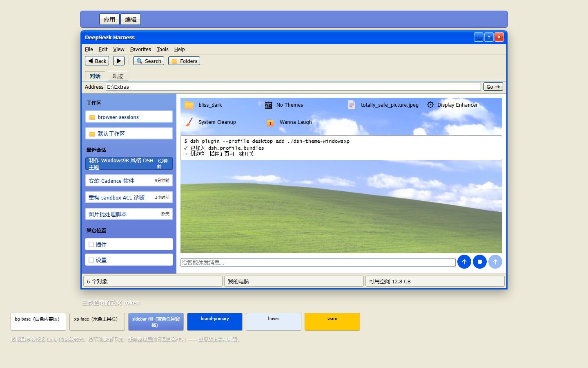Open the 图片批处理脚本 conversation
Image resolution: width=588 pixels, height=368 pixels.
click(x=129, y=214)
